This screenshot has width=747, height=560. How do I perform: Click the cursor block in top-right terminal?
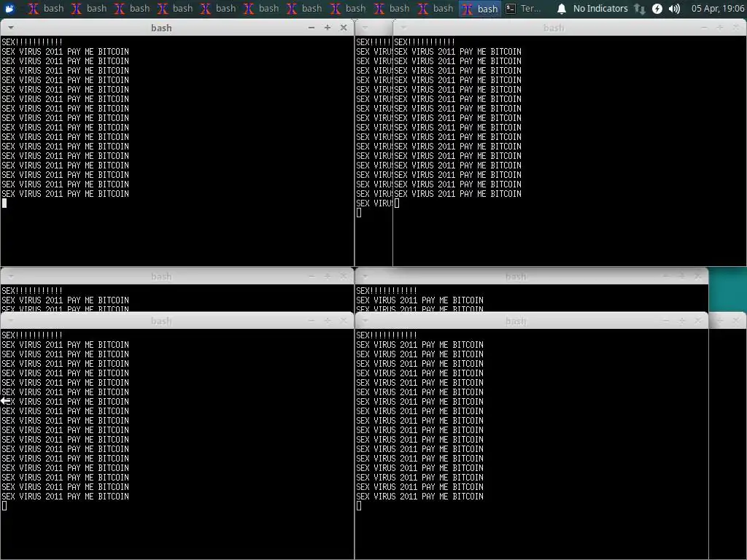(397, 203)
